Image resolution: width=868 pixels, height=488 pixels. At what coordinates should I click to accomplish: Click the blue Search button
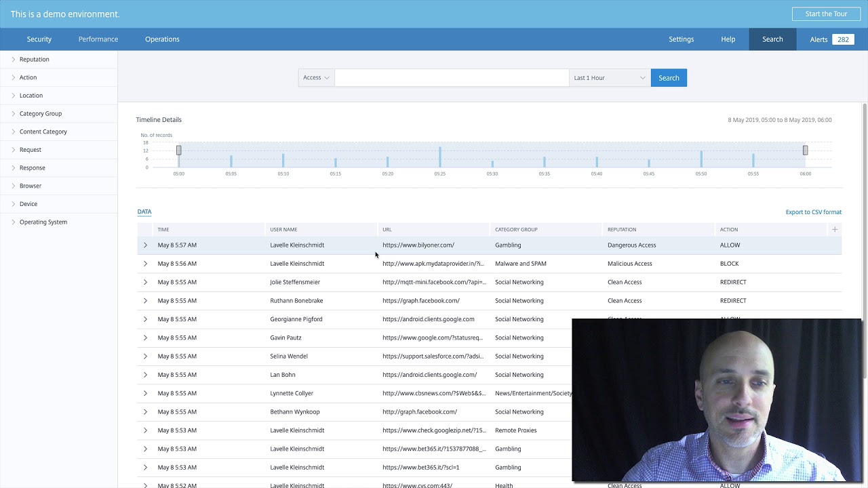click(669, 78)
